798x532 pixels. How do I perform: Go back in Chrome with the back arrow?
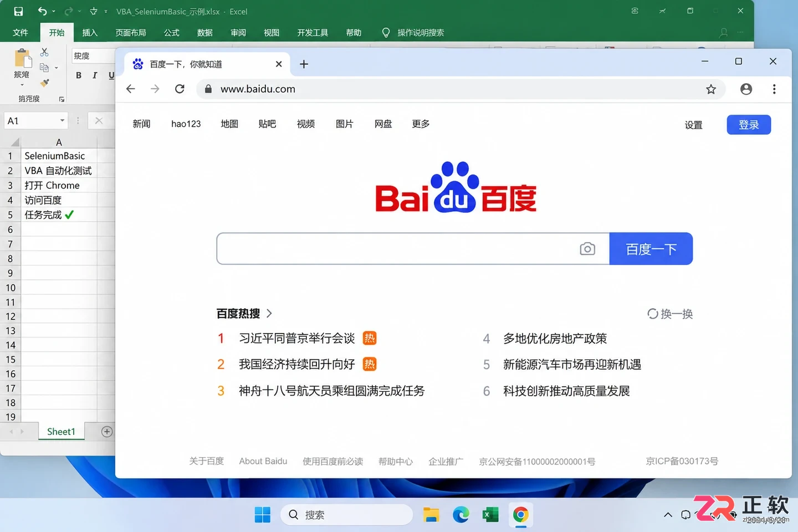click(x=131, y=89)
